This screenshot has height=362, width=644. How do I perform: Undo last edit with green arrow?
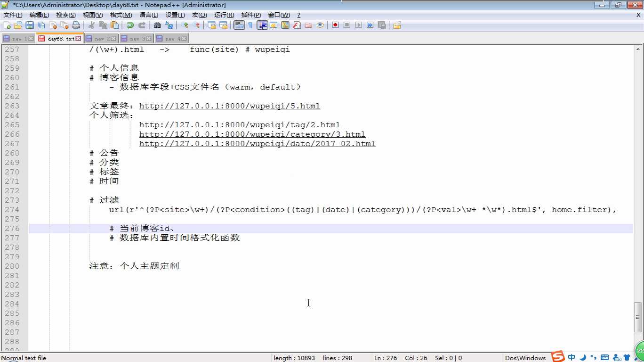click(130, 25)
